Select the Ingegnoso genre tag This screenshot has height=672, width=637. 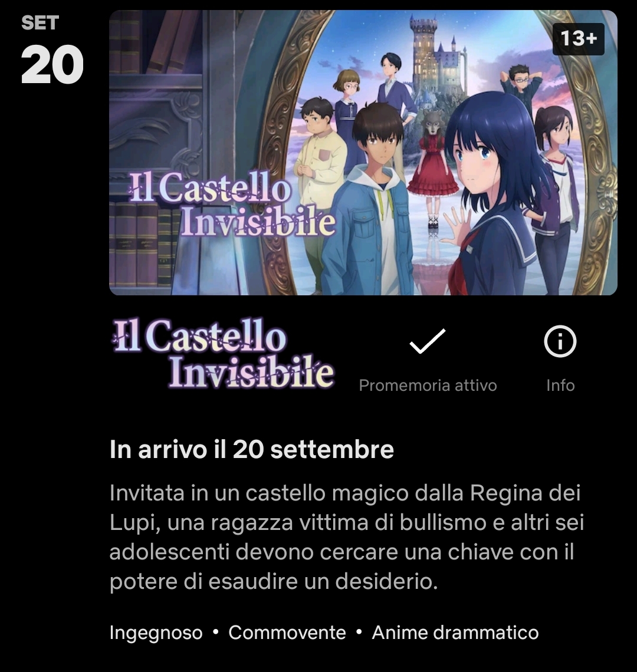pos(156,633)
